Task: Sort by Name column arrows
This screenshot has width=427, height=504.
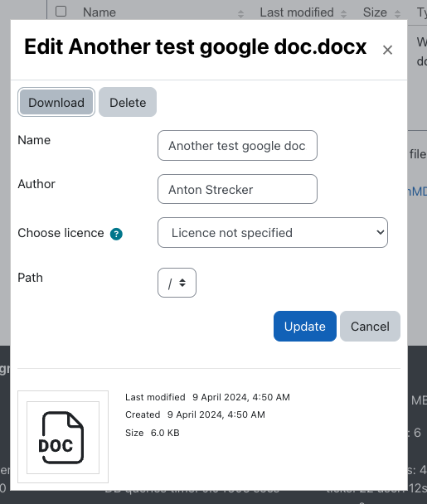Action: click(240, 14)
